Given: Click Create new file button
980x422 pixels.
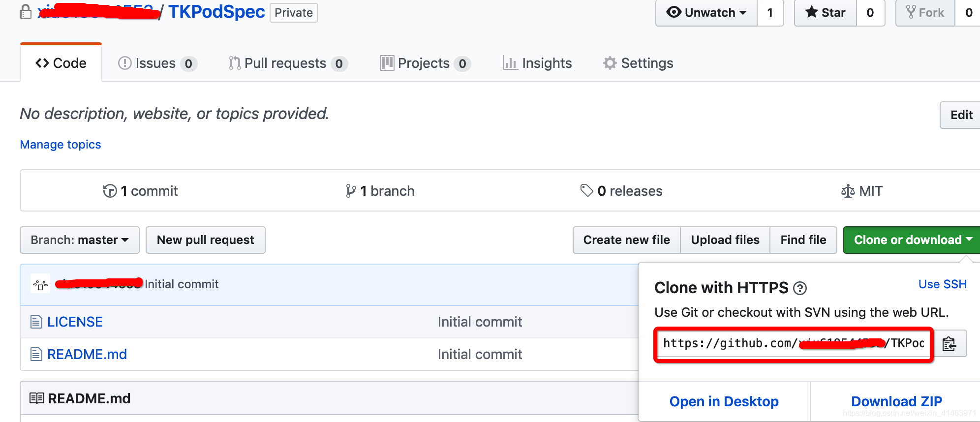Looking at the screenshot, I should pyautogui.click(x=627, y=240).
